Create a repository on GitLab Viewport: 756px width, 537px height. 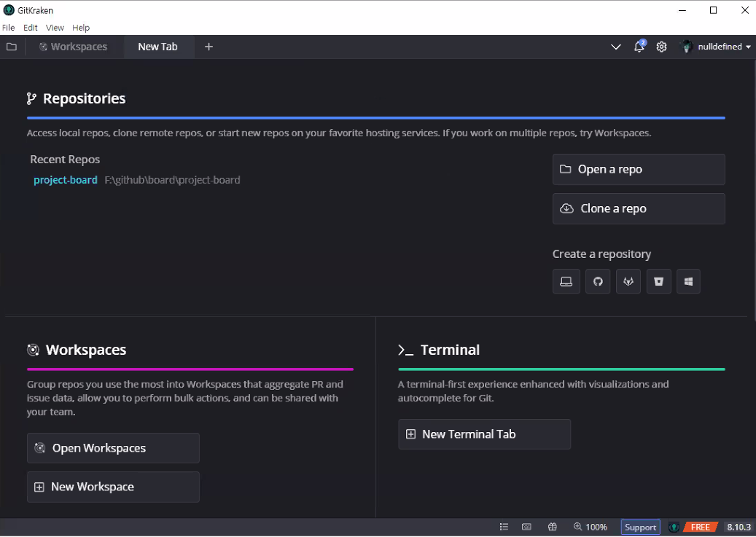[628, 281]
